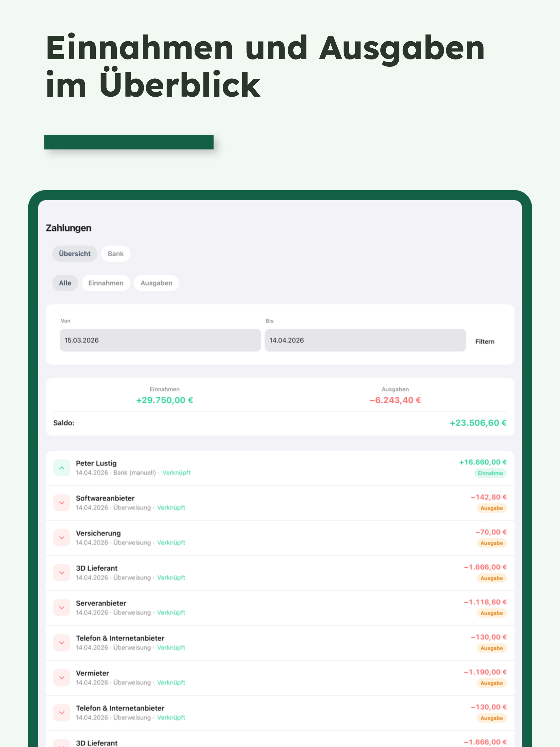Apply the date range with Filtern
The image size is (560, 747).
[485, 341]
